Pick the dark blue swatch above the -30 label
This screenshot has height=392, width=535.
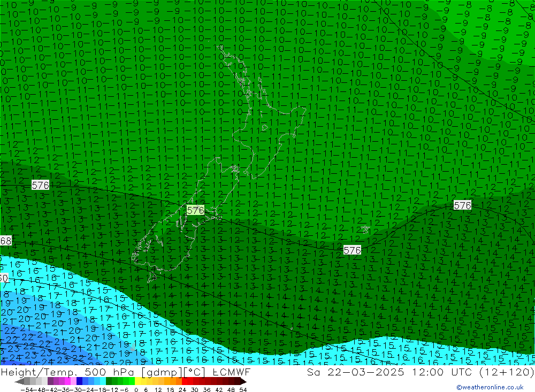[79, 381]
